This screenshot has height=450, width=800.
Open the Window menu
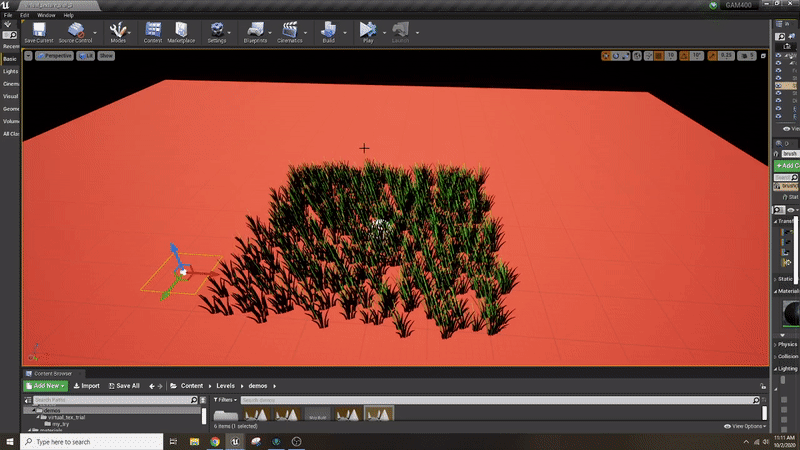coord(46,16)
